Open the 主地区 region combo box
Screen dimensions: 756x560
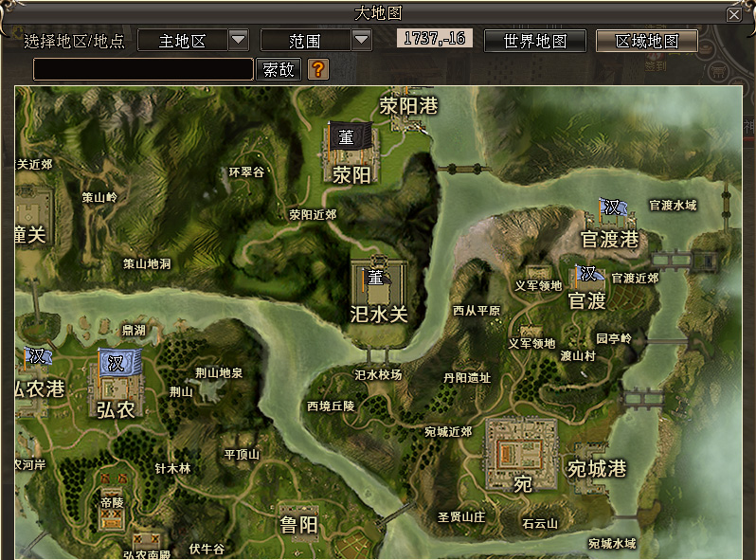(184, 41)
